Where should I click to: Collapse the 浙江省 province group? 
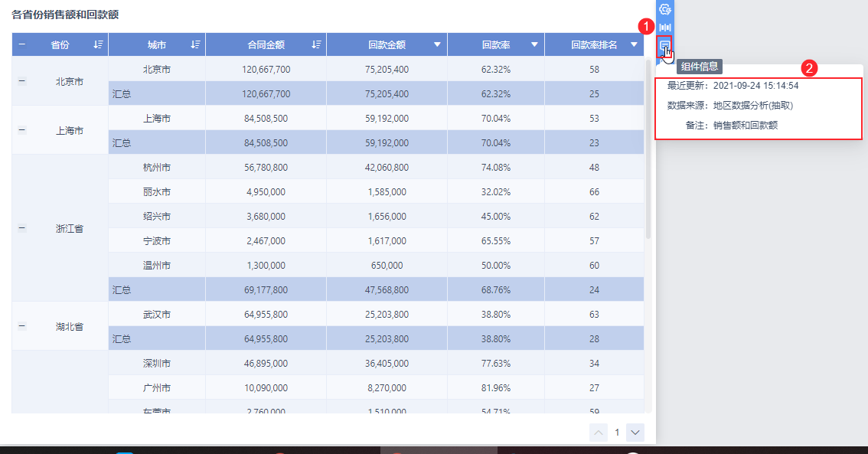21,228
